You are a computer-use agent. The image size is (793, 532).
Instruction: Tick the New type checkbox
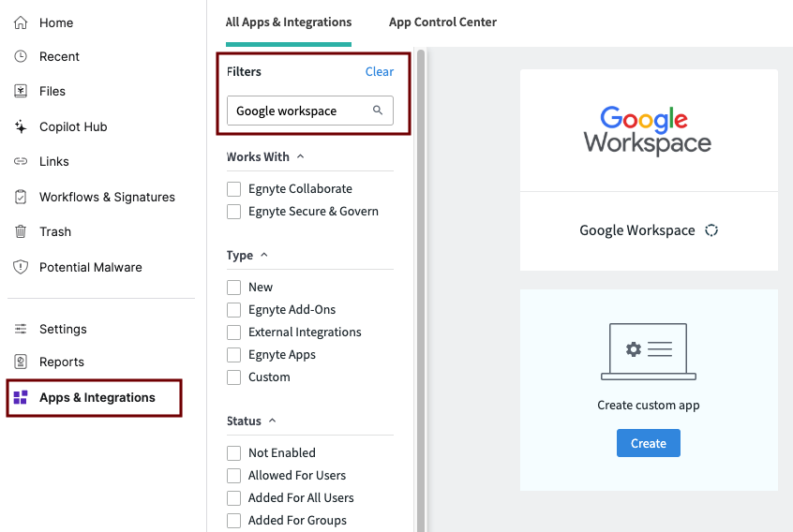[x=233, y=288]
